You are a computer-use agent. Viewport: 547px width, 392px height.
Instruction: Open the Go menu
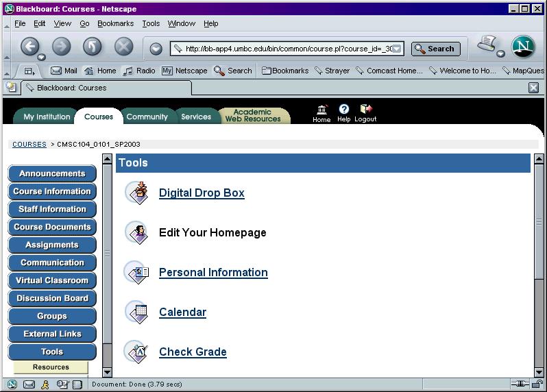pyautogui.click(x=84, y=24)
